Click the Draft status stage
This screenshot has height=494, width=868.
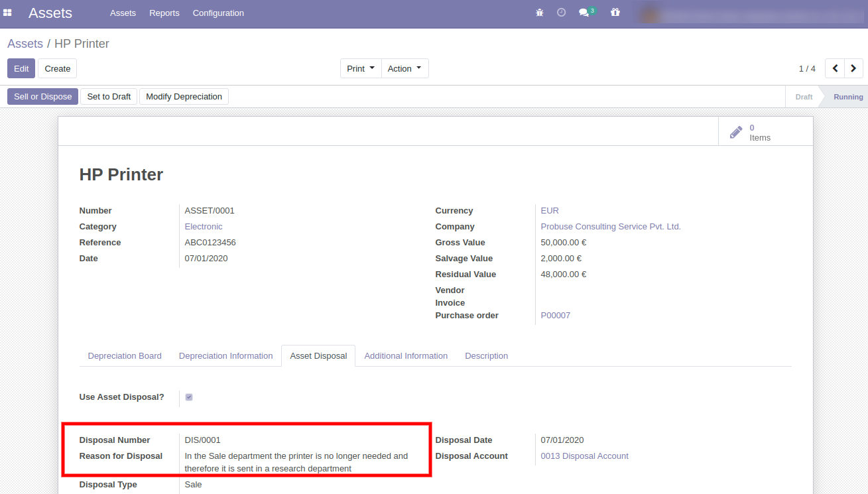coord(804,97)
